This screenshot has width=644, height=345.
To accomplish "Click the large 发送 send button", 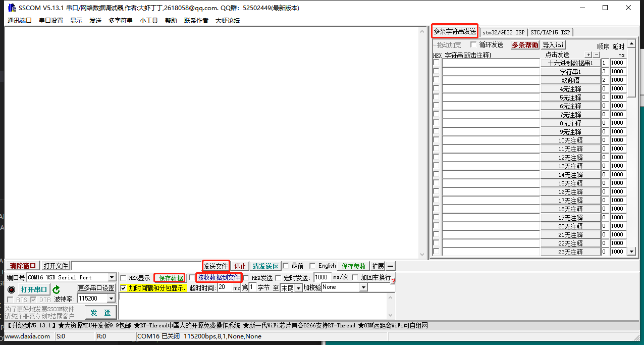I will [x=100, y=313].
